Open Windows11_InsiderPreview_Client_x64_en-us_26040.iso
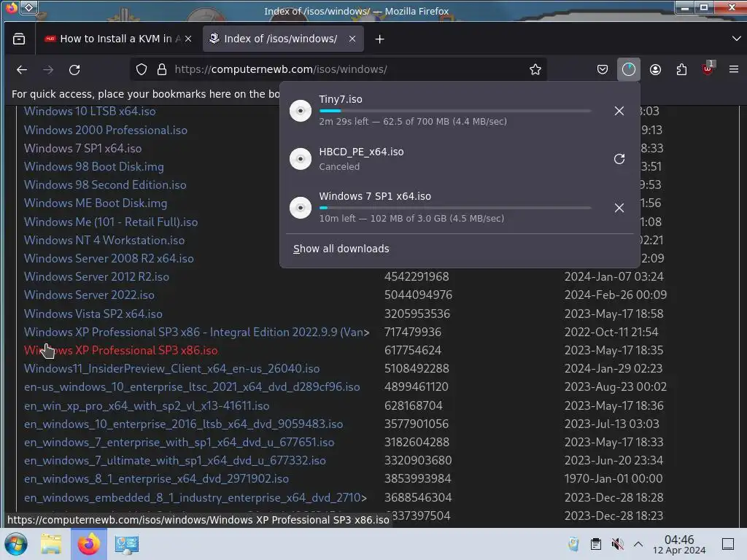Screen dimensions: 747x560 [x=171, y=368]
